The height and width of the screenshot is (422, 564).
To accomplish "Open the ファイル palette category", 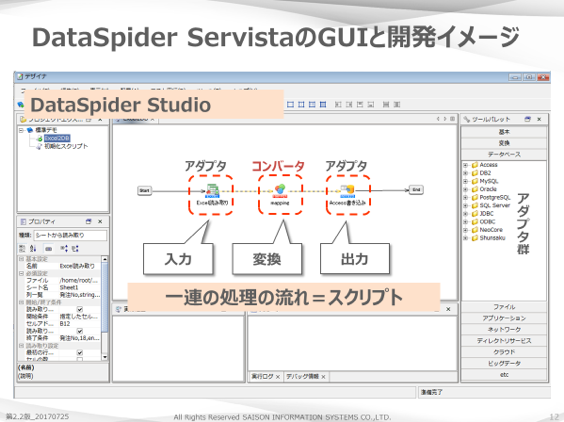I will [504, 307].
